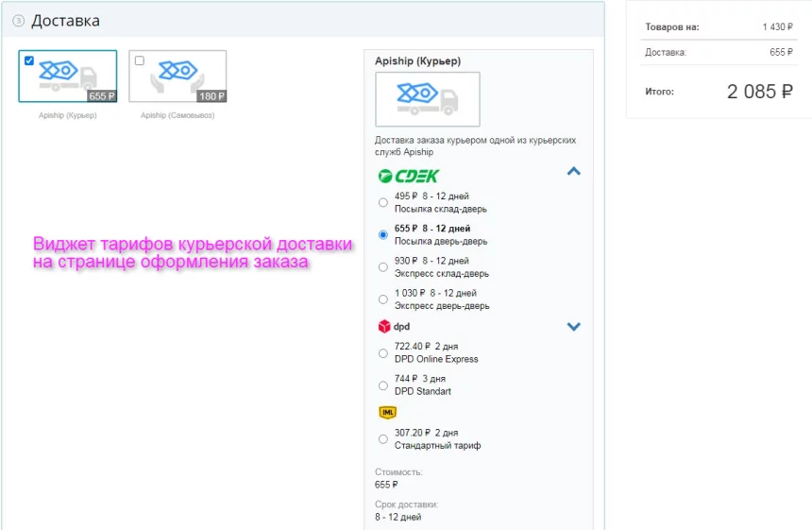Choose the 930 ₽ Экспресс склад-дверь tariff
This screenshot has width=812, height=530.
382,266
